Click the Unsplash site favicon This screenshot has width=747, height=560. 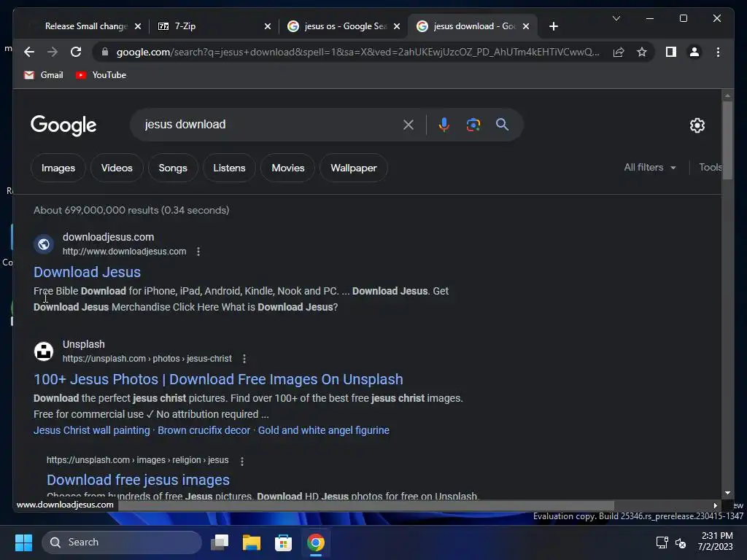click(43, 351)
